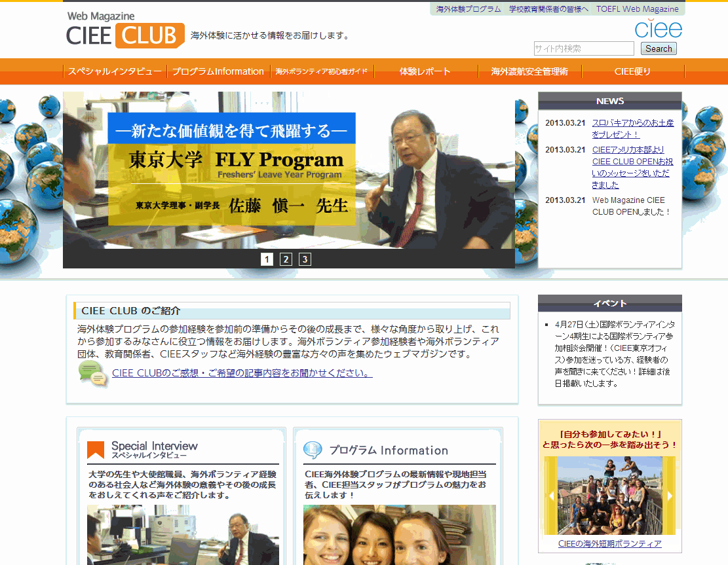Image resolution: width=728 pixels, height=565 pixels.
Task: Open 海外渡航安全管理術 menu
Action: tap(529, 71)
